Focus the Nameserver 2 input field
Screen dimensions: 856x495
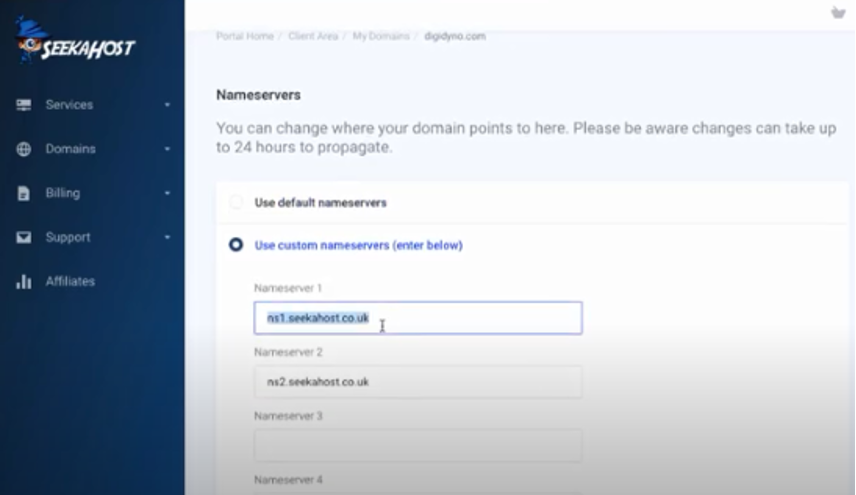pyautogui.click(x=418, y=381)
